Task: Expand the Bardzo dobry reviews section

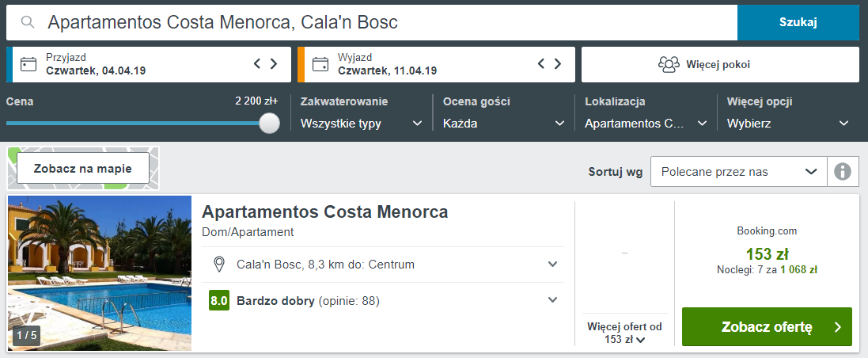Action: [553, 299]
